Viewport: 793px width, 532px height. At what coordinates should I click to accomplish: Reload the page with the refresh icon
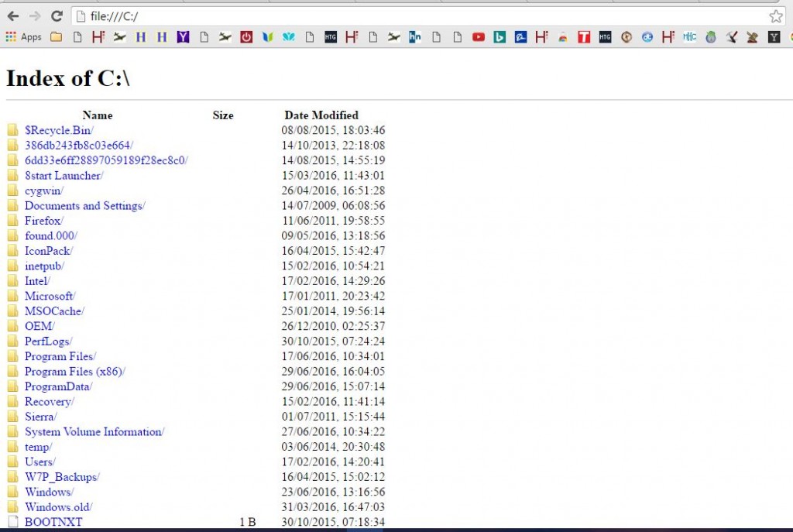[57, 16]
